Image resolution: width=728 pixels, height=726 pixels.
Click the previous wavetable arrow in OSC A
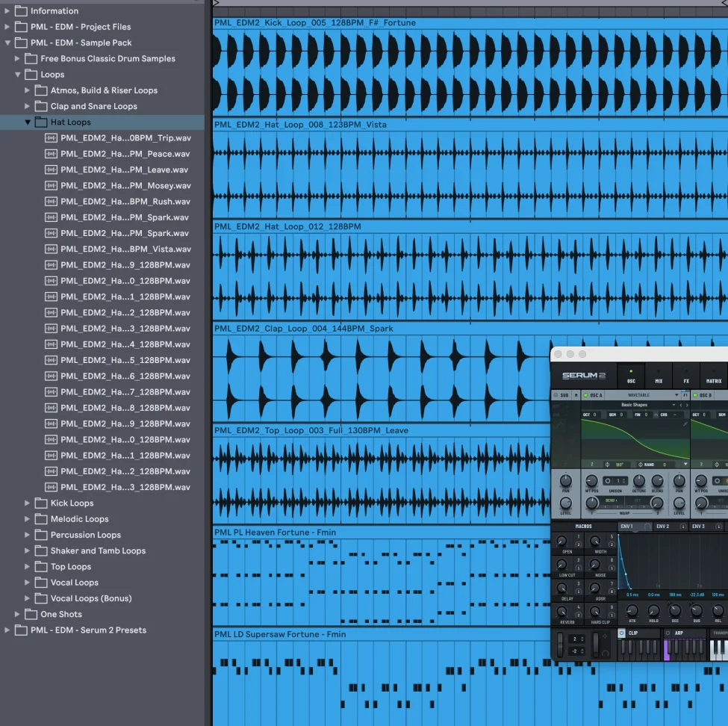click(x=681, y=405)
